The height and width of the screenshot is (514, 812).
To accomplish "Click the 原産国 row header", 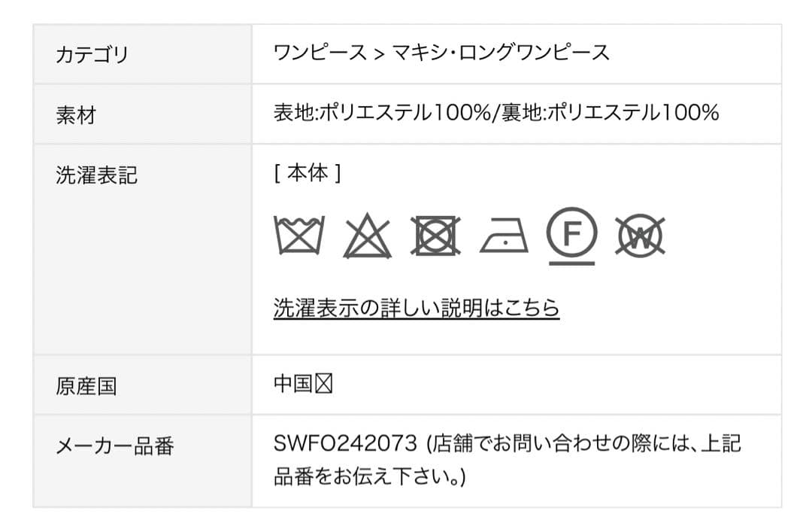I will click(x=86, y=386).
